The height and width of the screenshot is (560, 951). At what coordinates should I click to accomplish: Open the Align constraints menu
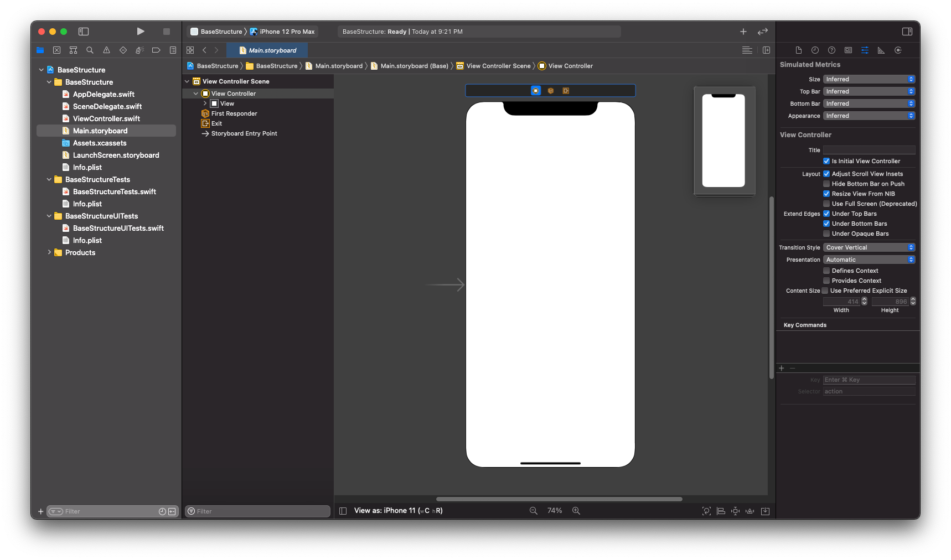tap(721, 511)
